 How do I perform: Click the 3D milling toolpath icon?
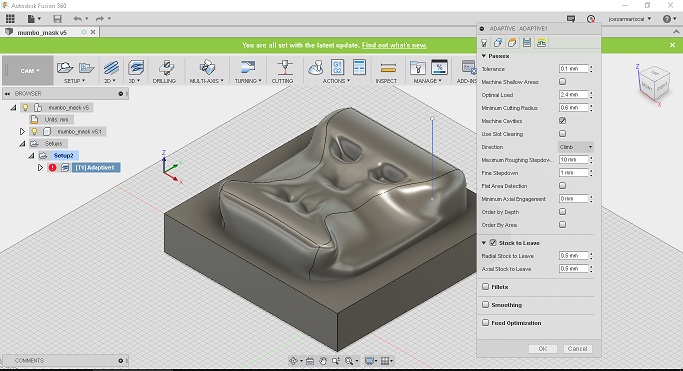tap(136, 67)
